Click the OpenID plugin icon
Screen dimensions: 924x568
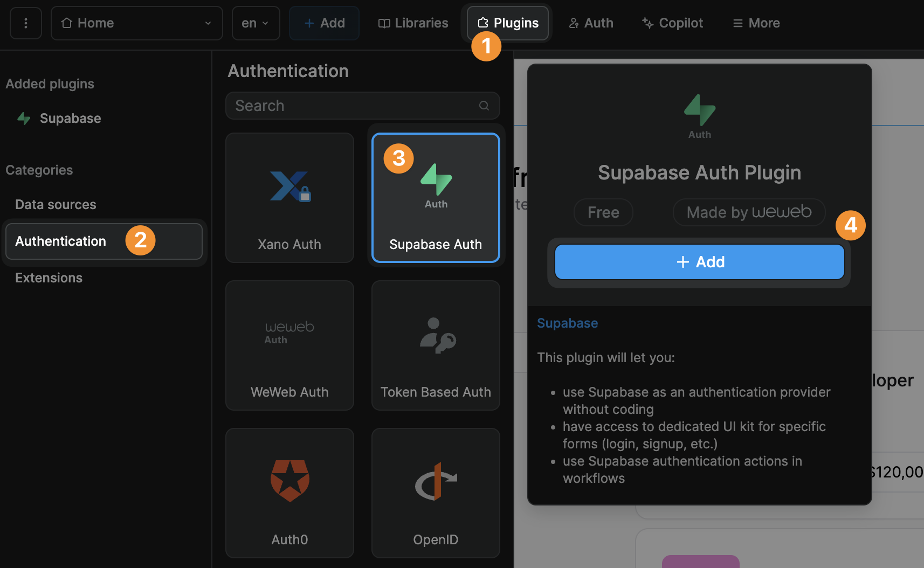[435, 481]
